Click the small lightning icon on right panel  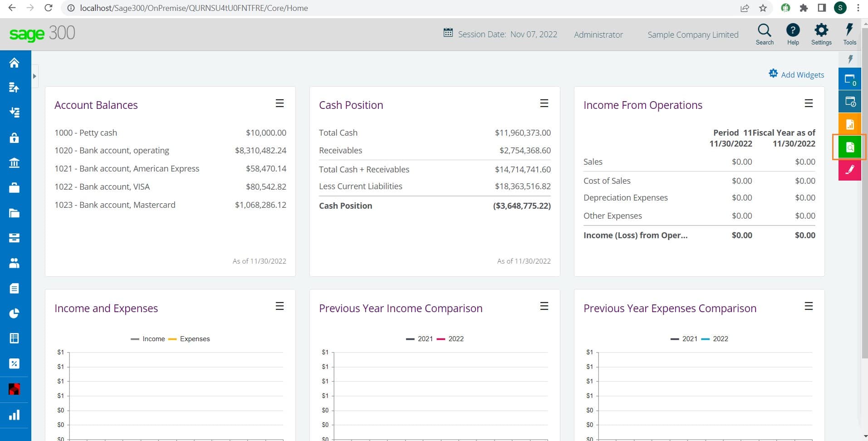click(850, 59)
